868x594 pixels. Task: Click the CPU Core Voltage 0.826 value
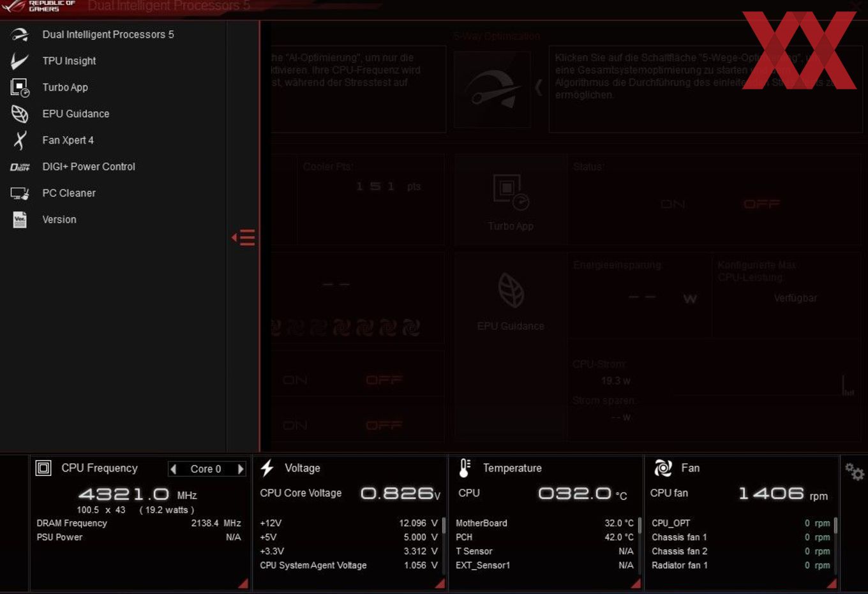click(400, 493)
